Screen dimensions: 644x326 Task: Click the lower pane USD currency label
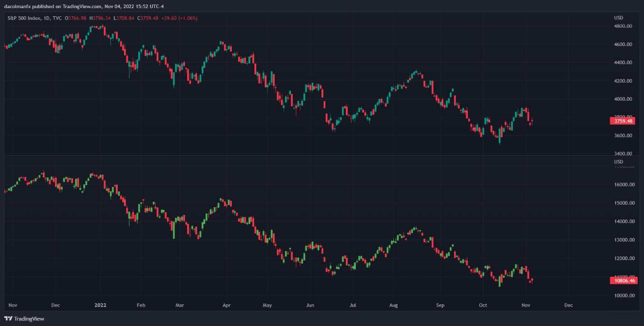pyautogui.click(x=618, y=162)
